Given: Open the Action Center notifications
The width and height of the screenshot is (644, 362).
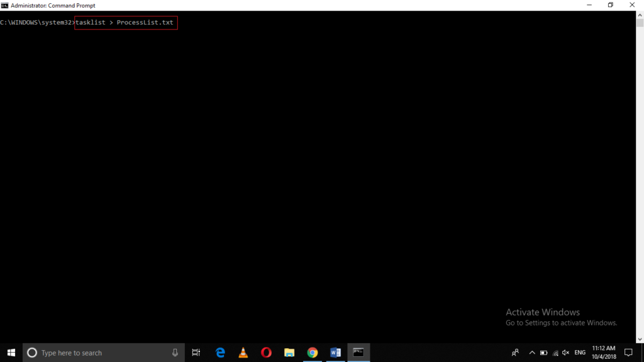Looking at the screenshot, I should 628,353.
